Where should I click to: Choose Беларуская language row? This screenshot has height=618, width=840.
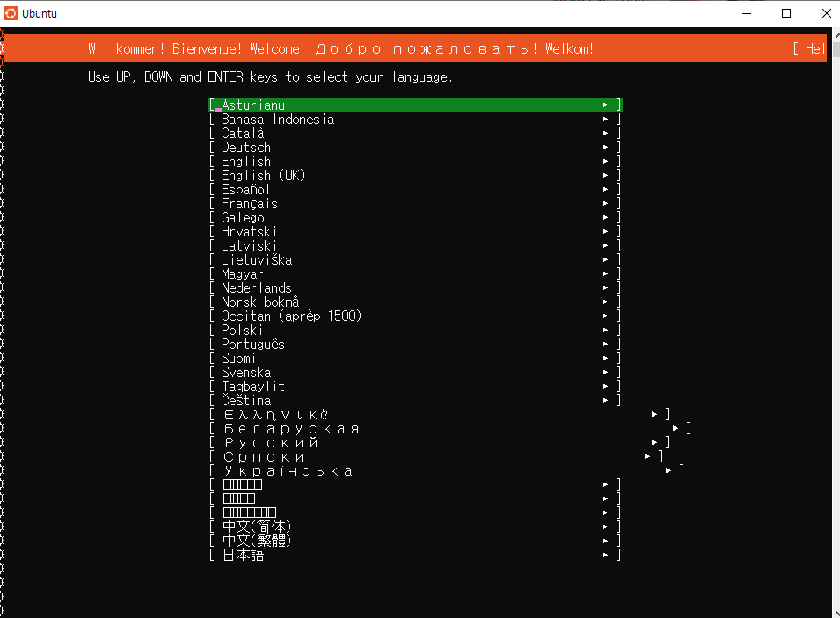[450, 428]
